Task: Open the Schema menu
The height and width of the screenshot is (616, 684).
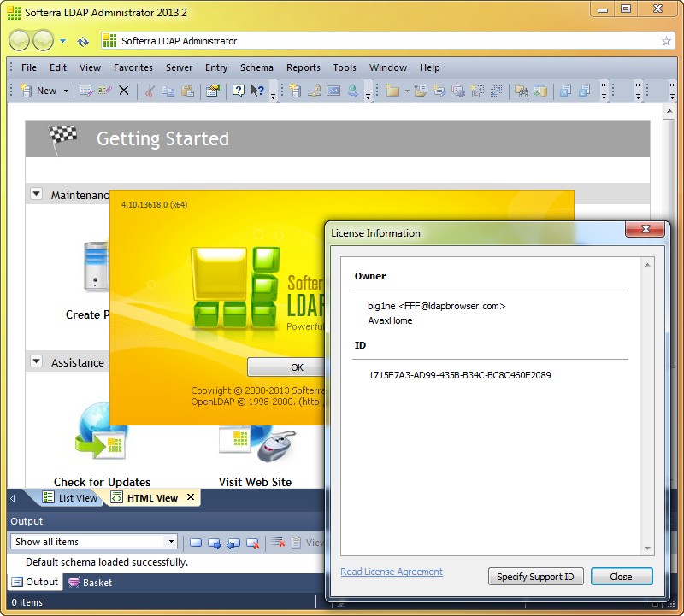Action: click(x=256, y=67)
